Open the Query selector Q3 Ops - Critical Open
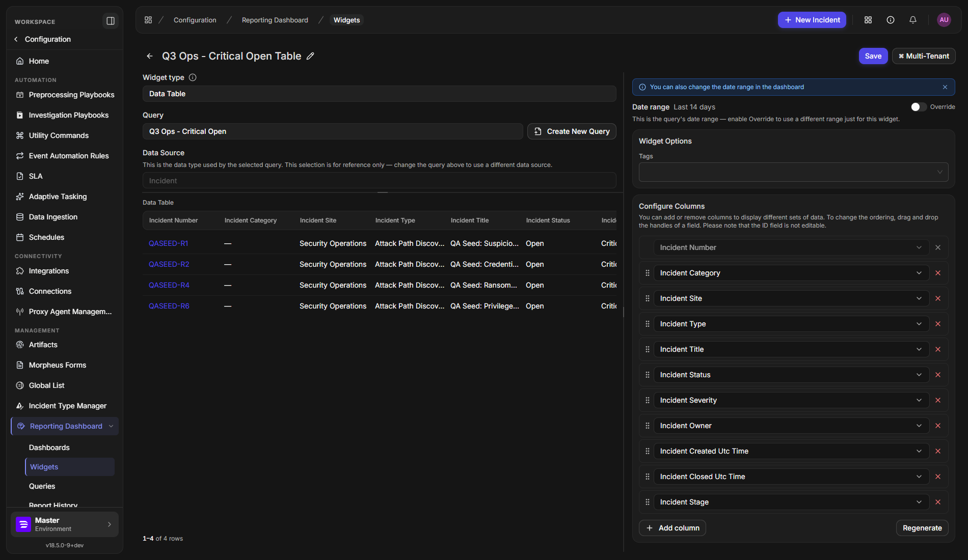The image size is (968, 560). coord(333,131)
